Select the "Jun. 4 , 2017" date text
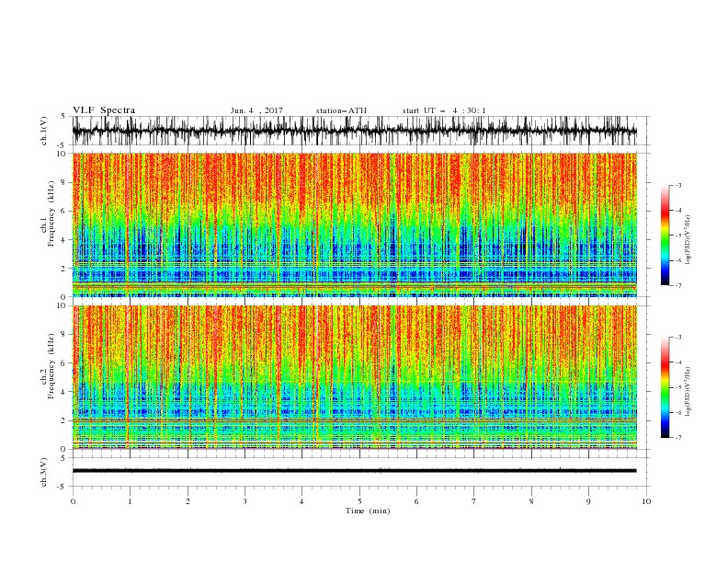728x563 pixels. pyautogui.click(x=256, y=110)
